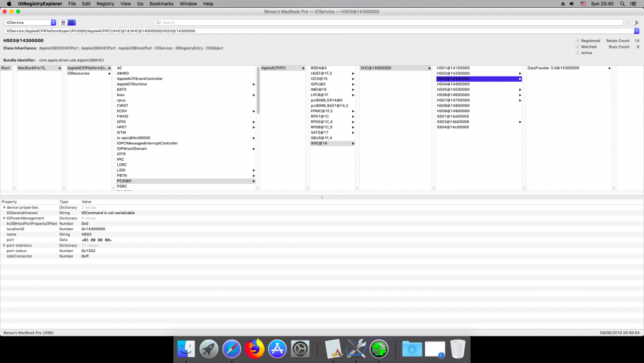Sort by the Type column header
Image resolution: width=644 pixels, height=363 pixels.
coord(69,202)
